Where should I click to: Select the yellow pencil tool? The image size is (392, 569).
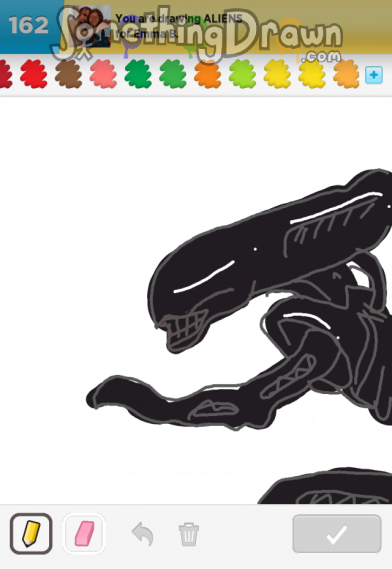coord(31,533)
